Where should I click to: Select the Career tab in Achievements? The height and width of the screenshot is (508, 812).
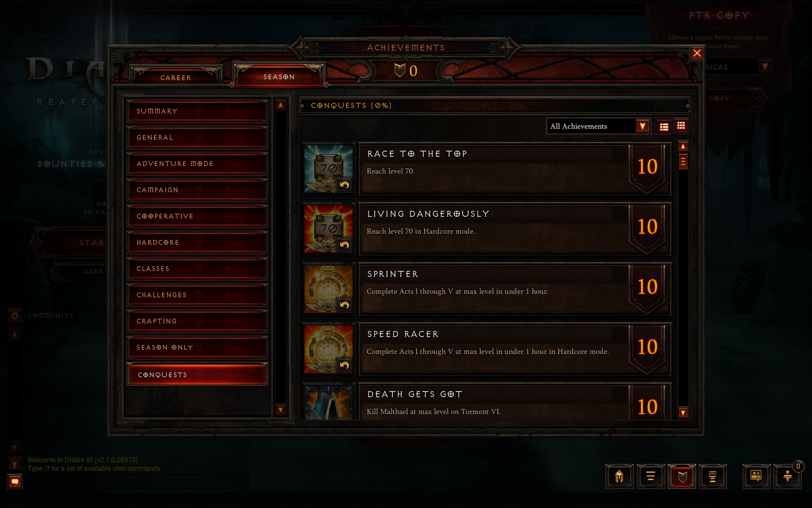pos(176,76)
